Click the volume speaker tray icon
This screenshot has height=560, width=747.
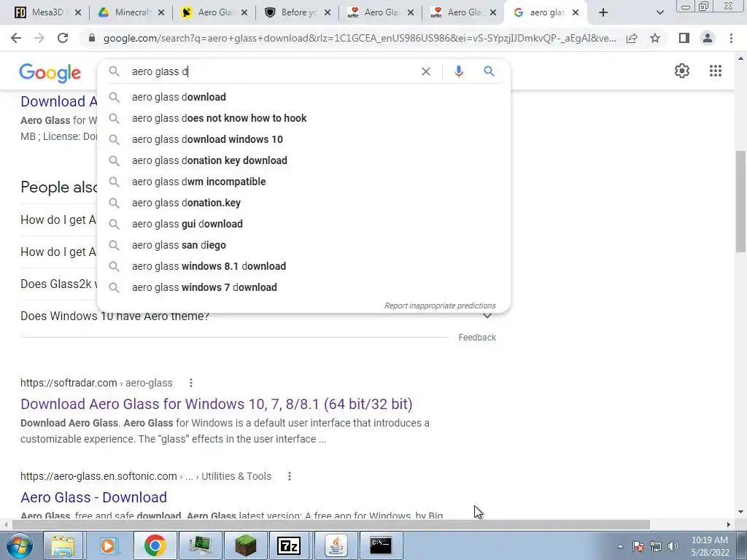[673, 546]
